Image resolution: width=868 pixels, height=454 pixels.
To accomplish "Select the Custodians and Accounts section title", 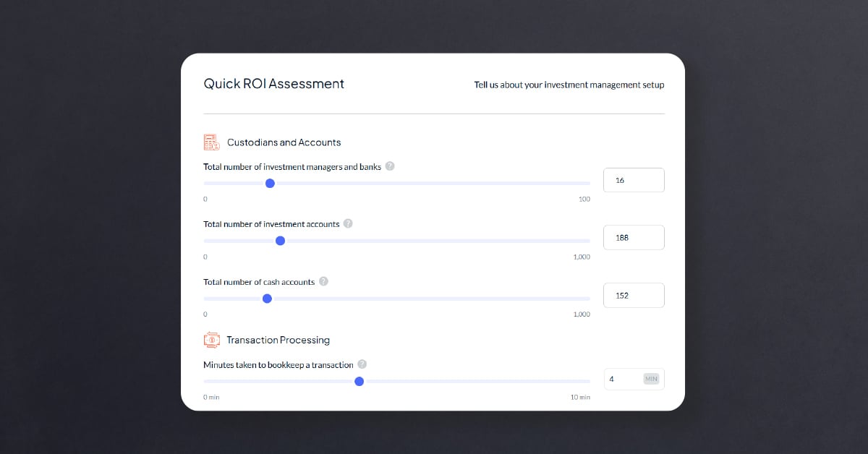I will (283, 142).
